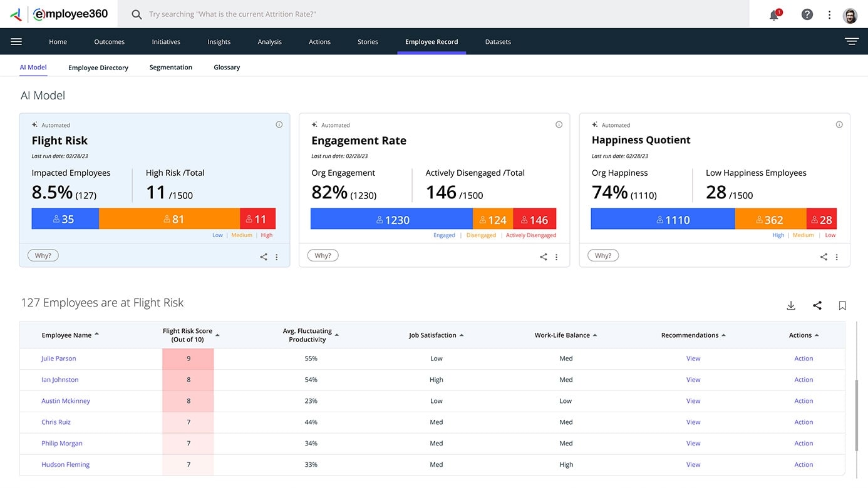Click the download icon above the table

[x=791, y=305]
